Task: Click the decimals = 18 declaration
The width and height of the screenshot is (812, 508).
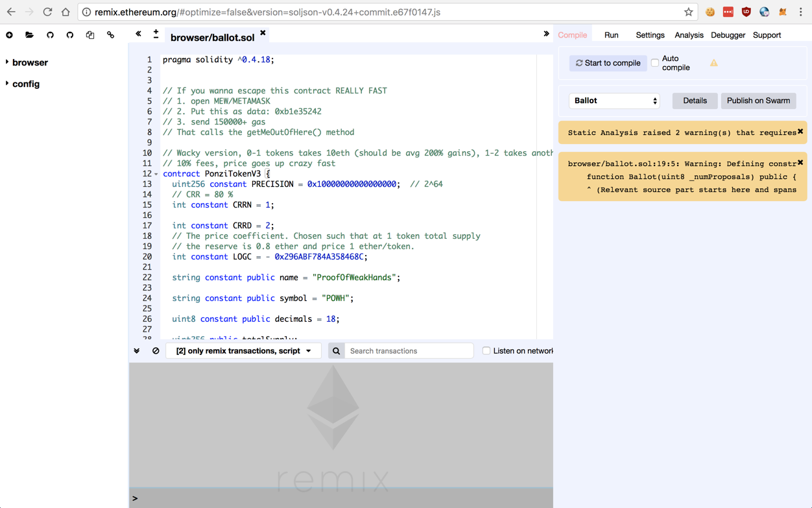Action: [256, 319]
